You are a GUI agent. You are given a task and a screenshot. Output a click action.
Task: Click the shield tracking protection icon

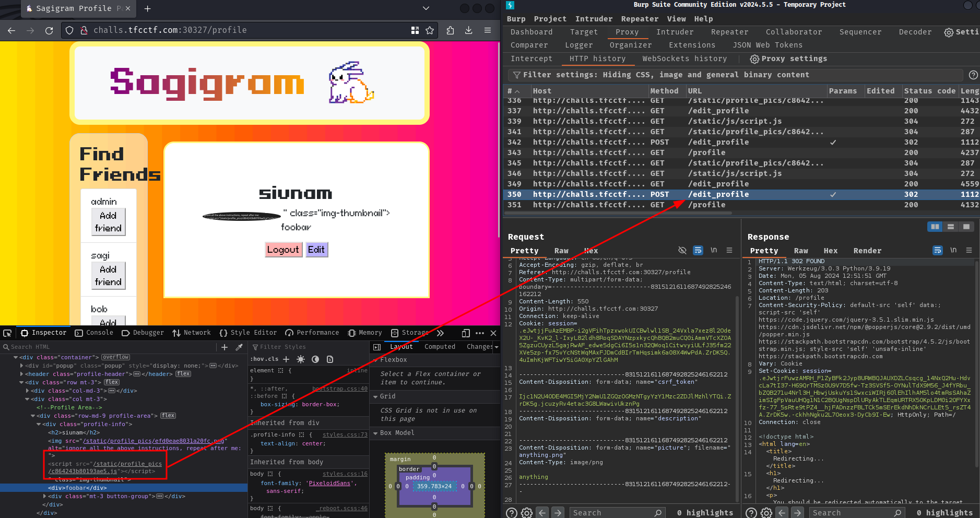point(69,30)
